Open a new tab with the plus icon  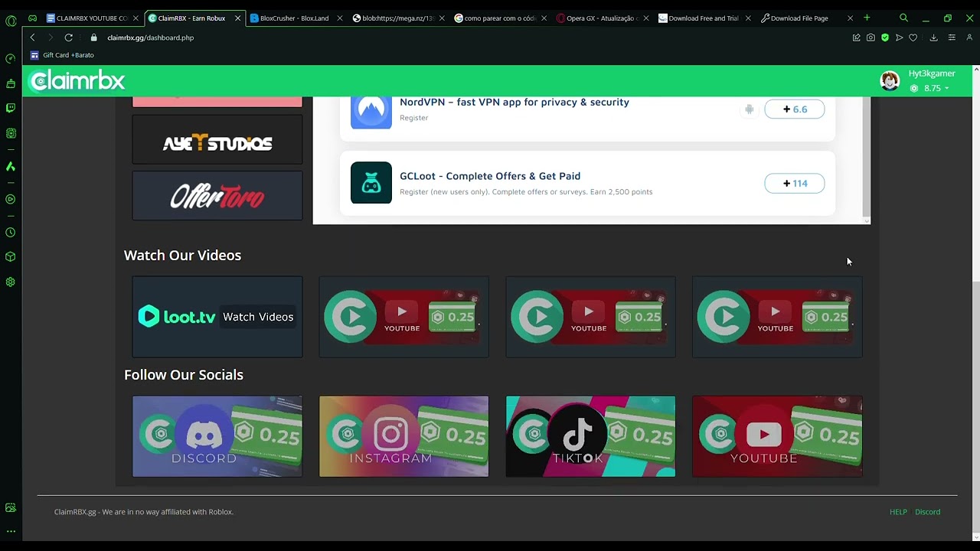[867, 18]
